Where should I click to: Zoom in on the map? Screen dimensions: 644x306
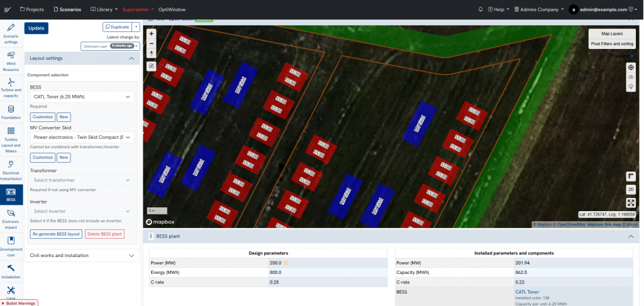click(152, 33)
